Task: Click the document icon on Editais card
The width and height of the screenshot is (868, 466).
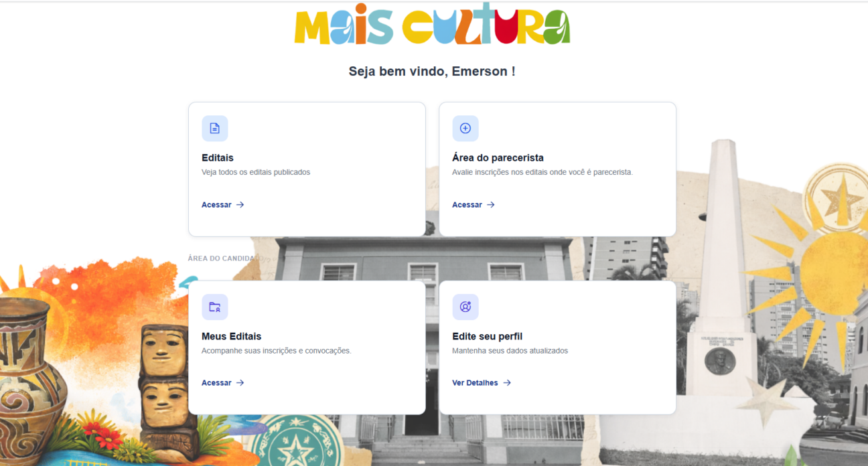Action: [x=215, y=129]
